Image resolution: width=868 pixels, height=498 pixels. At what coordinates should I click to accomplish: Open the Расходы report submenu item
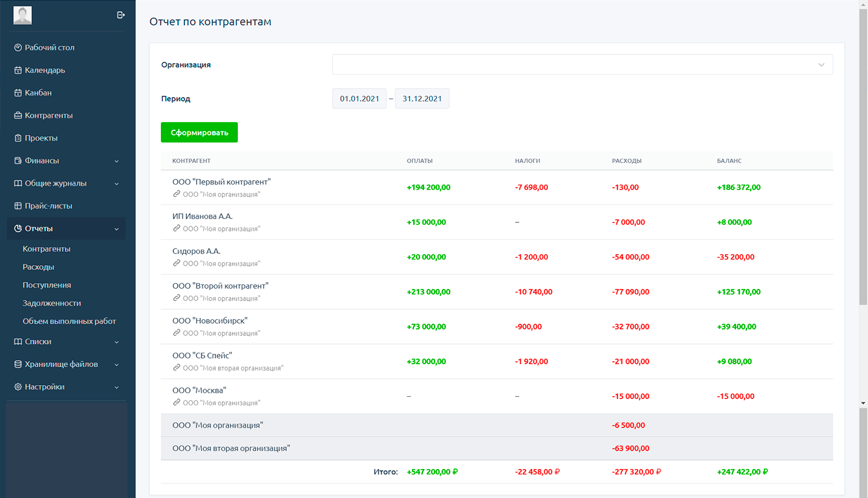38,267
